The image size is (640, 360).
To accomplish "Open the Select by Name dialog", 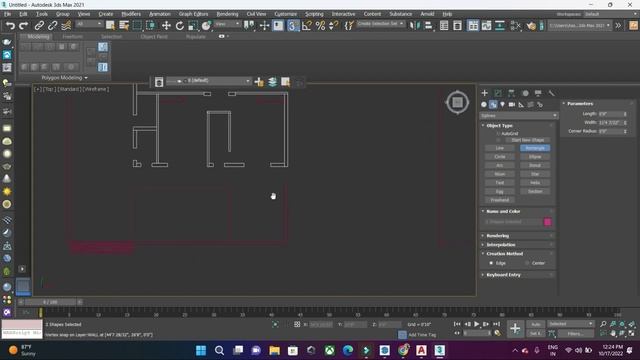I will [124, 26].
